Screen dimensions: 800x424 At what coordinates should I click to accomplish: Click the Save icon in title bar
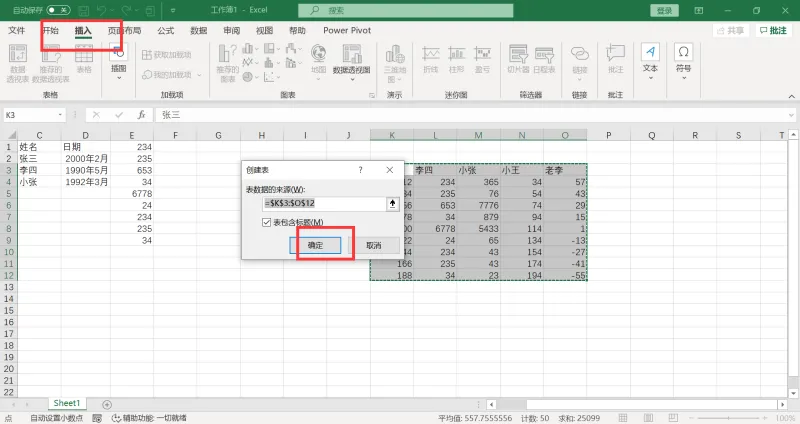[x=84, y=10]
